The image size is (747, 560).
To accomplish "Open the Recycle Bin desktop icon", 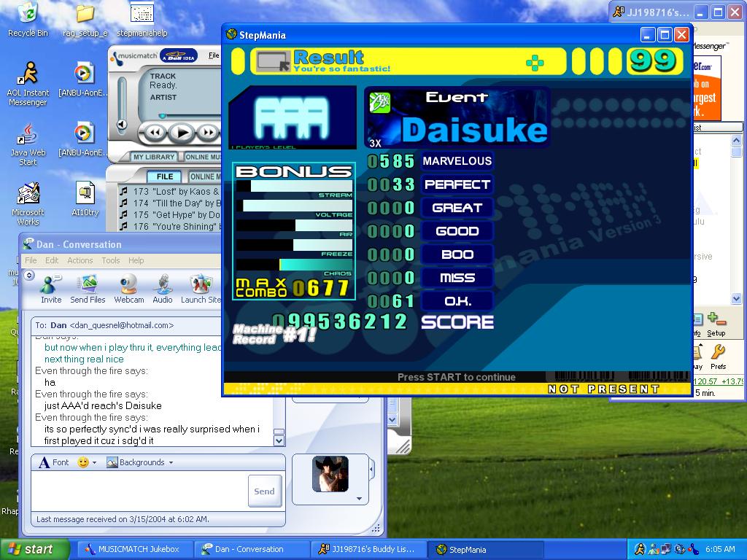I will point(28,19).
